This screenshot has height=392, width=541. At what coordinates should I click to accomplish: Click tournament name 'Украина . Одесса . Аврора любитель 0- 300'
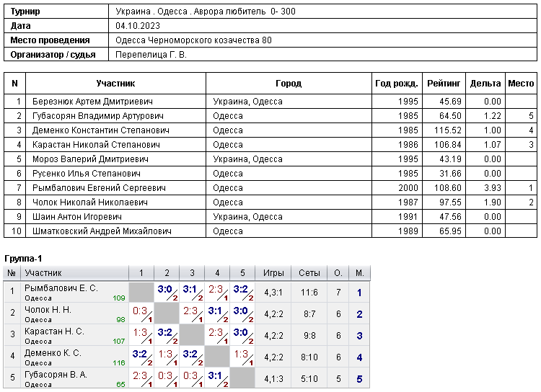pyautogui.click(x=206, y=12)
